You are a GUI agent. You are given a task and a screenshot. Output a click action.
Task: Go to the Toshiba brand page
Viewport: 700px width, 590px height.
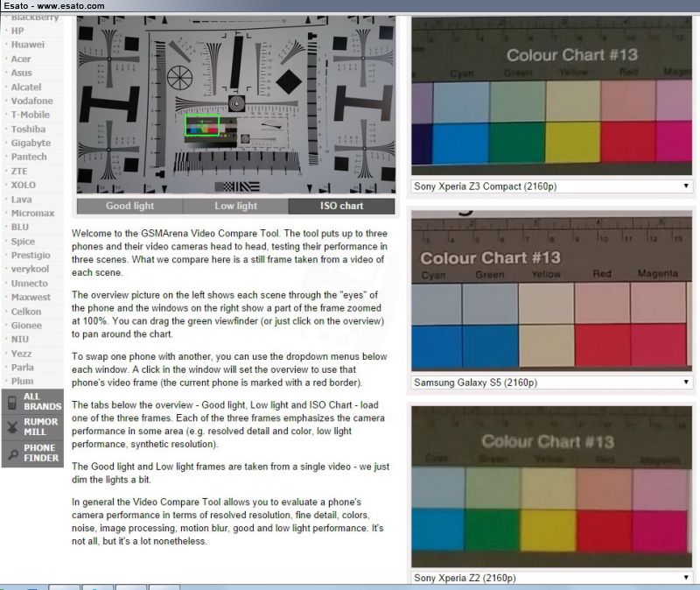tap(28, 129)
